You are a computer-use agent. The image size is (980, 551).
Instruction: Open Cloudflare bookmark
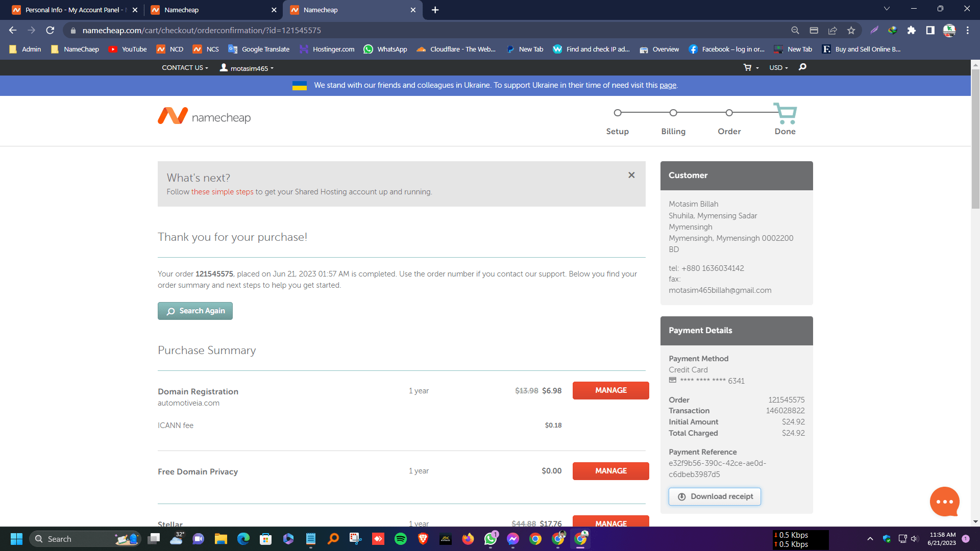(x=456, y=49)
